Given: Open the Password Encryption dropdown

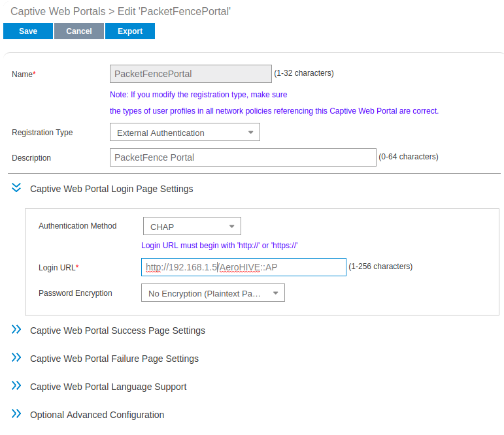Looking at the screenshot, I should pyautogui.click(x=212, y=294).
